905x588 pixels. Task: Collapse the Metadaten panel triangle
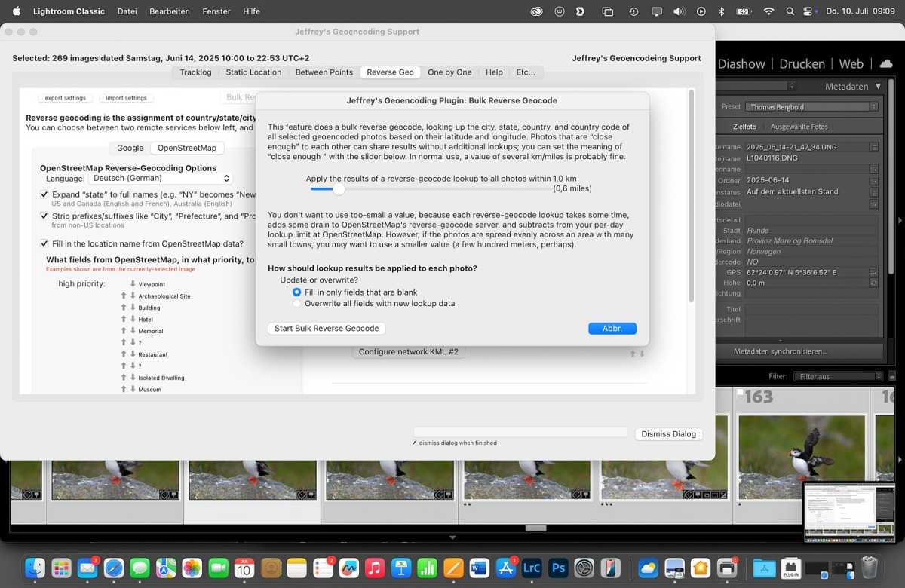878,87
